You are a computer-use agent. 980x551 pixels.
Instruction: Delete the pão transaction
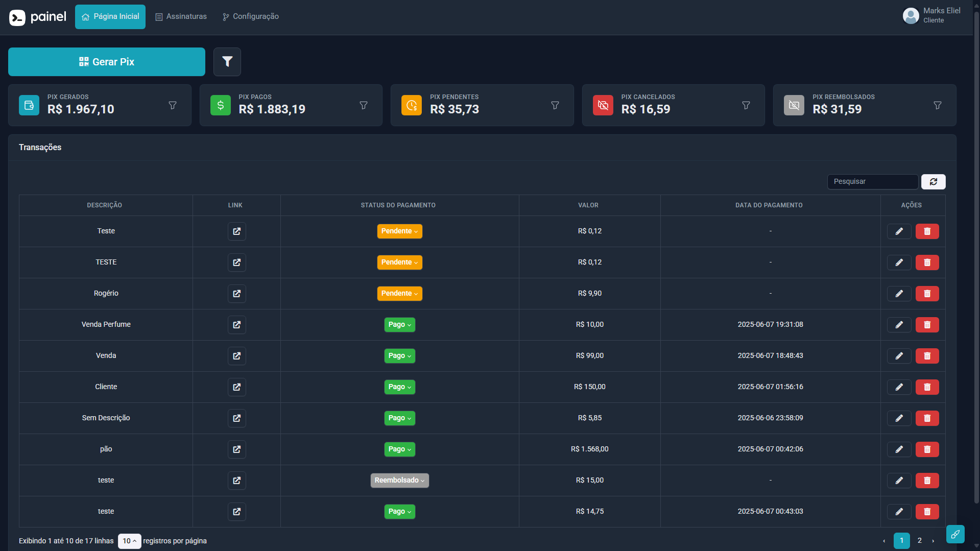(927, 449)
